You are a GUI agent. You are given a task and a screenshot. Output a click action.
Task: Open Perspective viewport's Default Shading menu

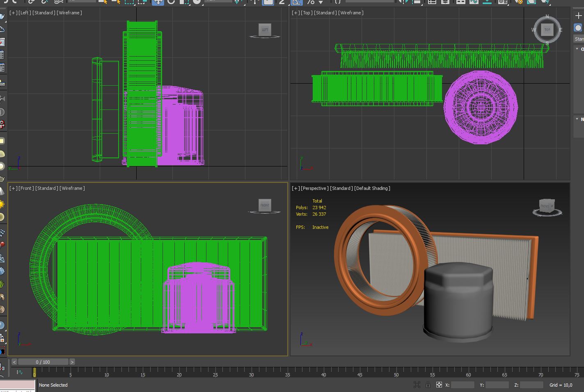coord(372,188)
